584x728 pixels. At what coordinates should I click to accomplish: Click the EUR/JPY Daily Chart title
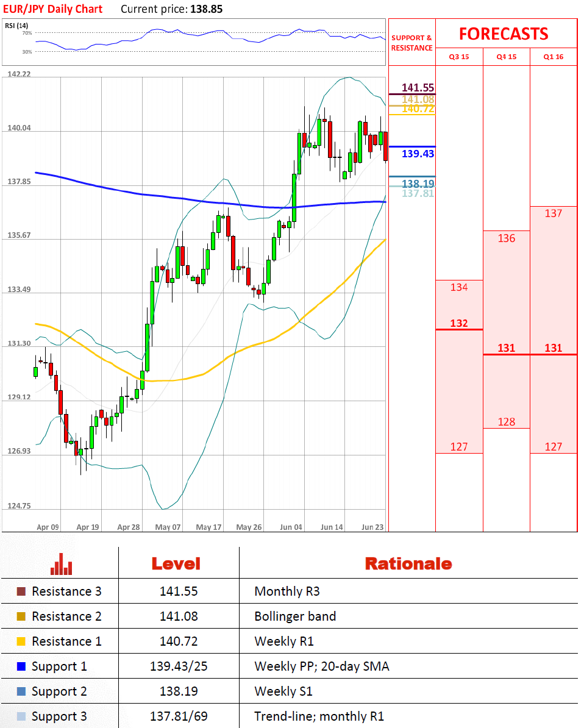[53, 9]
